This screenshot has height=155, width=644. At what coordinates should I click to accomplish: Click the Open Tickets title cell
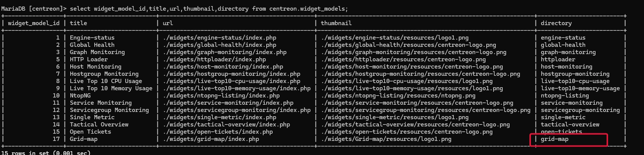tap(91, 132)
